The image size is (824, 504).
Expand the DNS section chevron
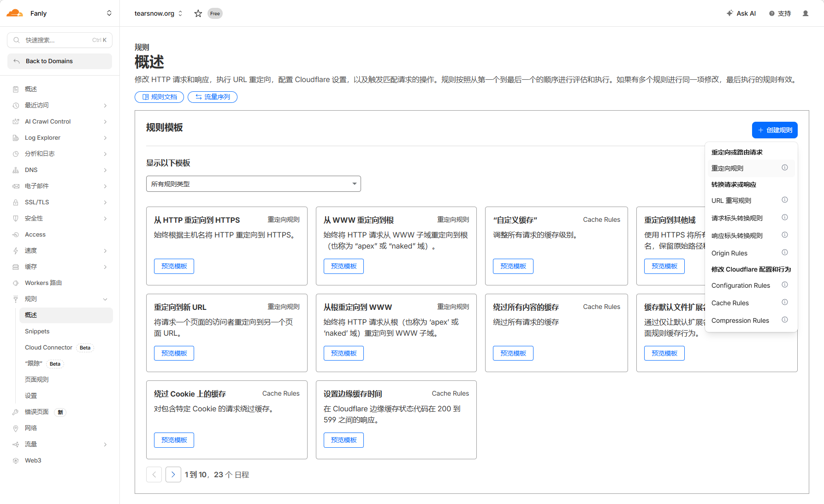coord(105,170)
